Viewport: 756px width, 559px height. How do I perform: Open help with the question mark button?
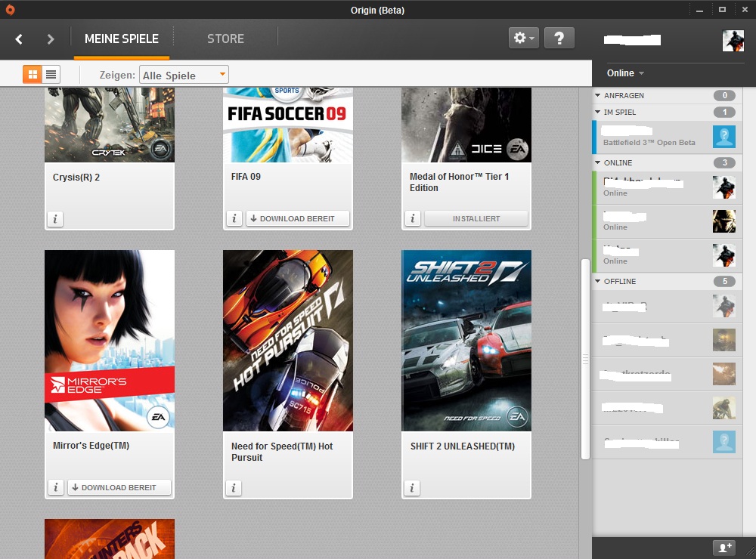(x=559, y=38)
